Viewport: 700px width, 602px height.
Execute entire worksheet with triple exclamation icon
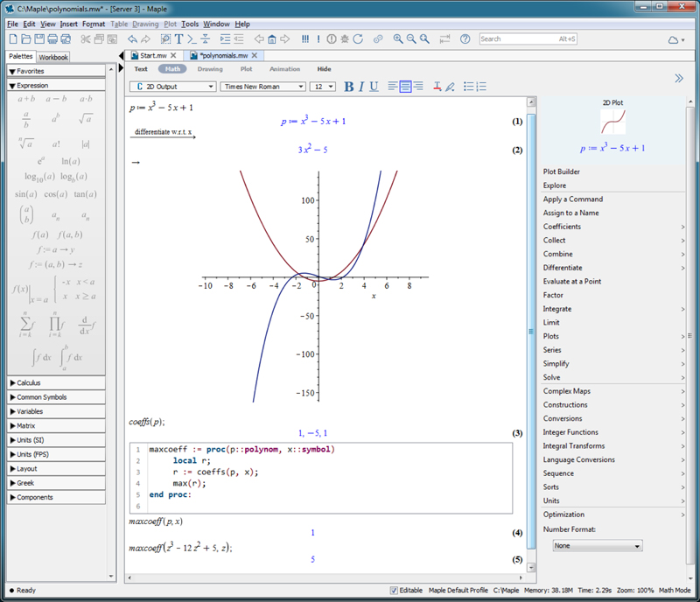point(304,39)
